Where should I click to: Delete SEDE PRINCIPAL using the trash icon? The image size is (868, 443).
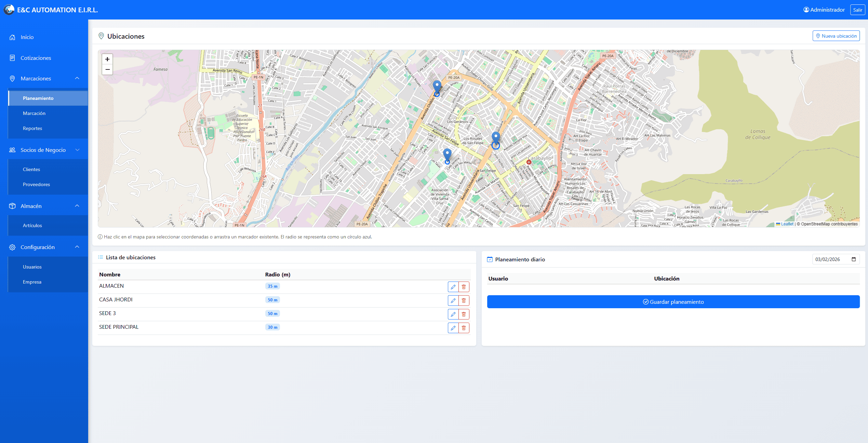coord(464,328)
